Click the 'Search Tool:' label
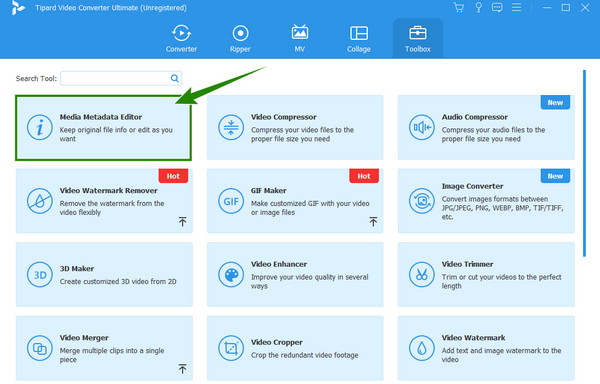Image resolution: width=600 pixels, height=384 pixels. [x=36, y=78]
